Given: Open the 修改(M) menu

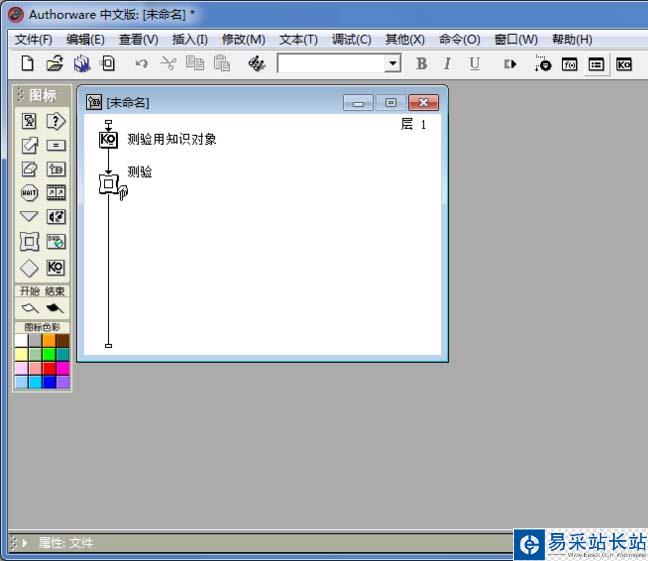Looking at the screenshot, I should [243, 40].
